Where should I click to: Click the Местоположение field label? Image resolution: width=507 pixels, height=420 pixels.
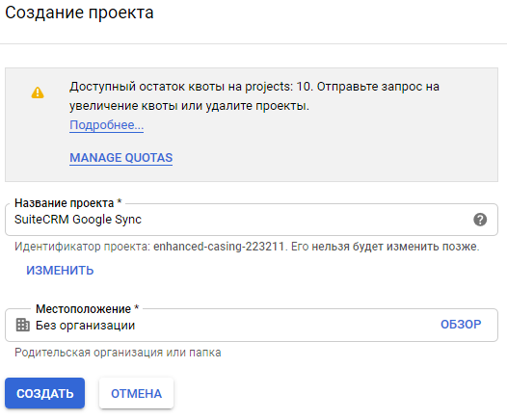(x=87, y=309)
